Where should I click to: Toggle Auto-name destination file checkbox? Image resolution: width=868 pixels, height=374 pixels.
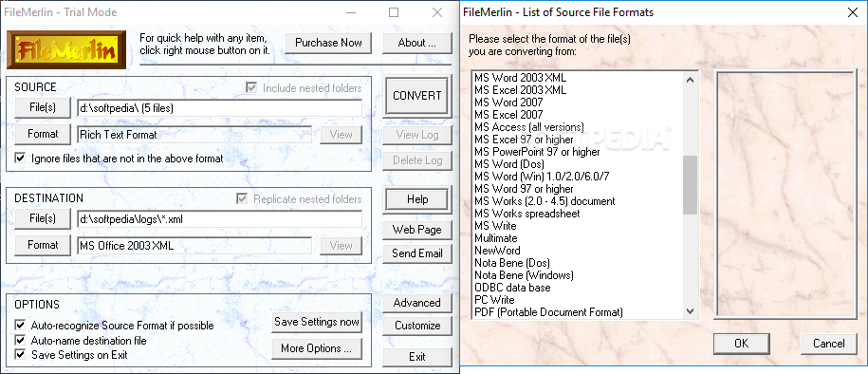pyautogui.click(x=20, y=340)
